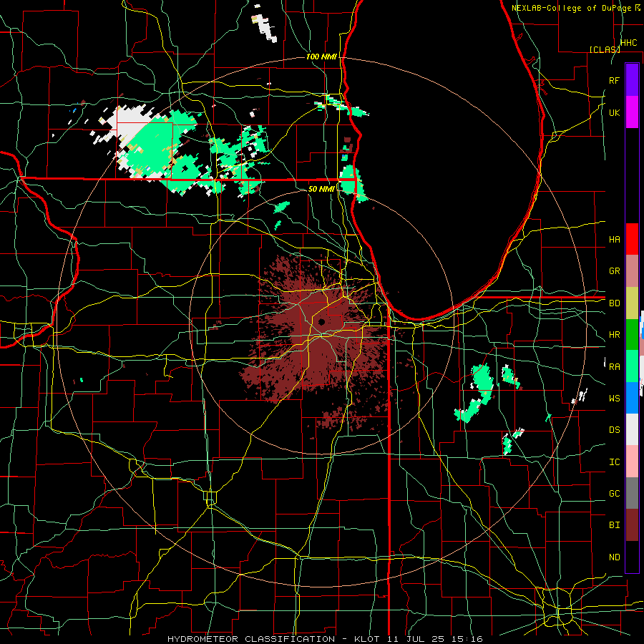Click the "GC" legend label

click(614, 494)
